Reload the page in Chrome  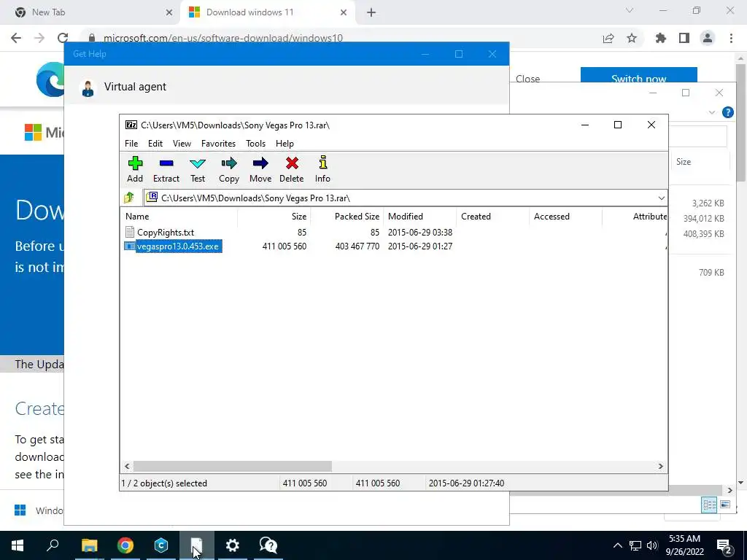[63, 38]
